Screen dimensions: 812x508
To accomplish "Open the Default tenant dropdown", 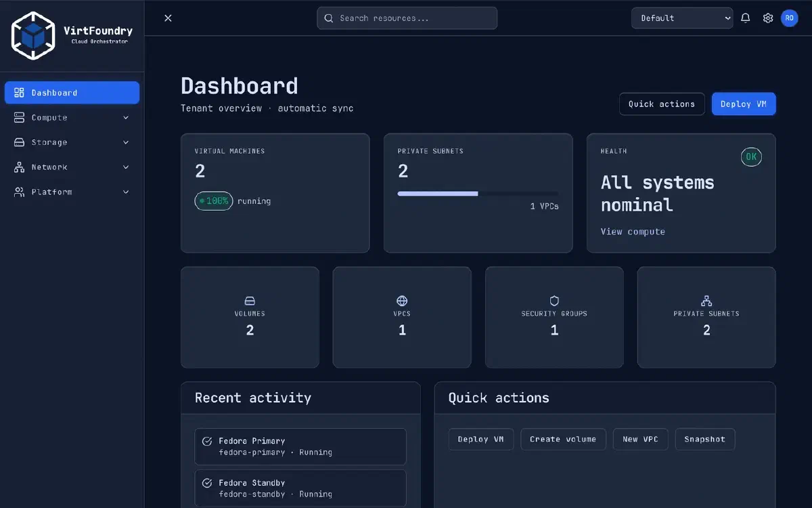I will pos(682,18).
